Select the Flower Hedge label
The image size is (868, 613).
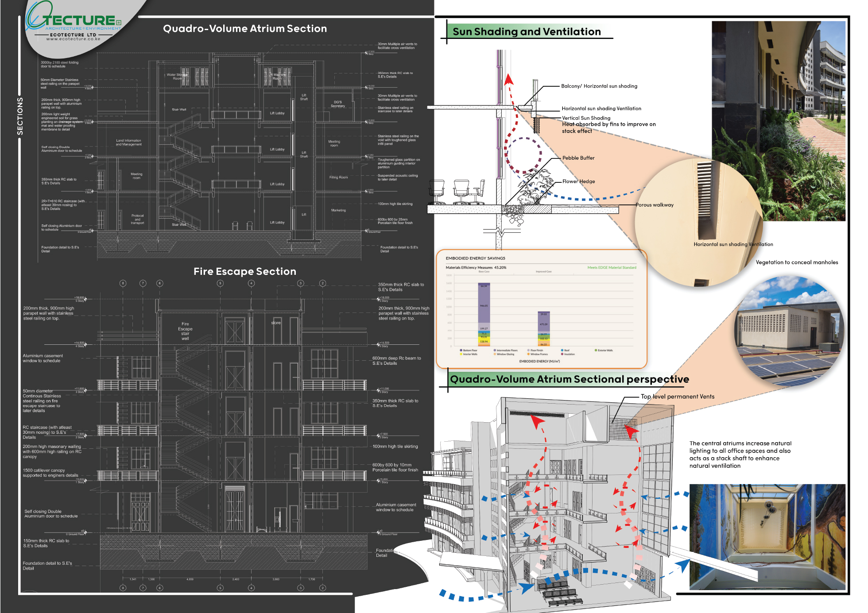pos(579,181)
